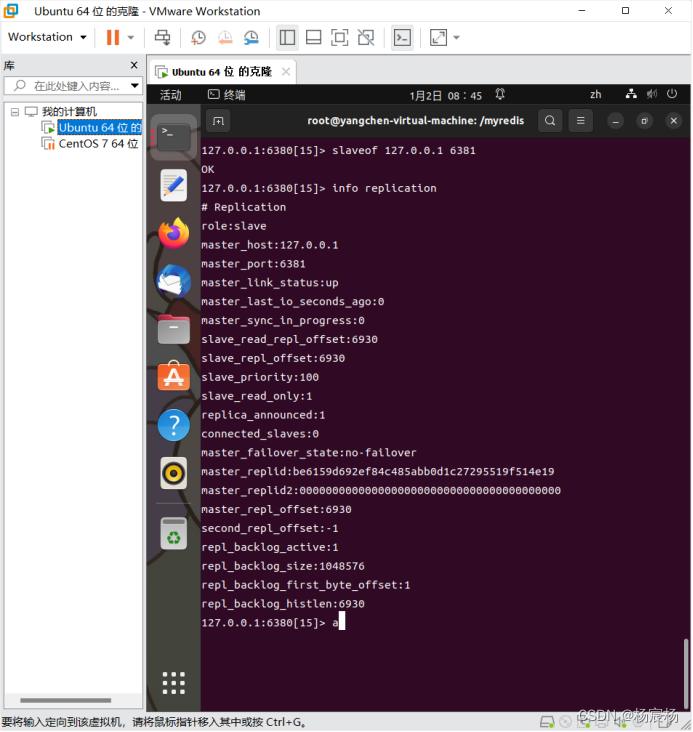Screen dimensions: 693x732
Task: Close the terminal window
Action: click(x=673, y=121)
